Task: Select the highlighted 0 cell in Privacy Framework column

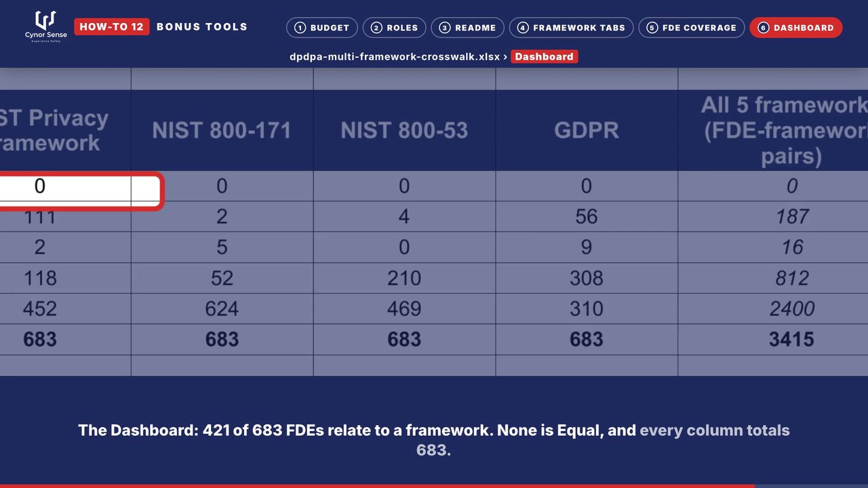Action: point(65,186)
